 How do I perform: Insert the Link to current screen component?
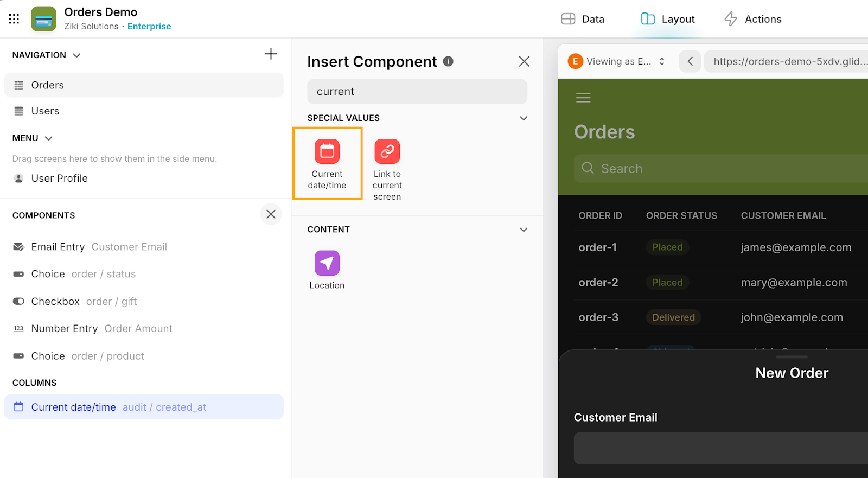(387, 170)
